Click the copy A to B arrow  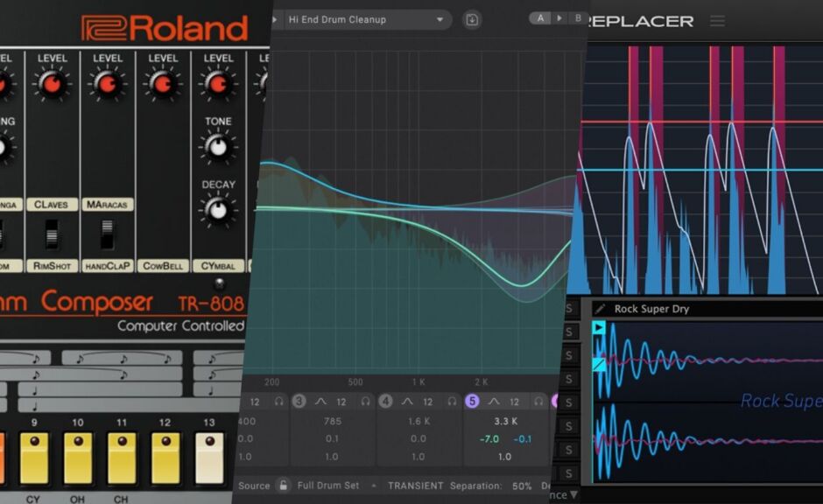point(559,18)
